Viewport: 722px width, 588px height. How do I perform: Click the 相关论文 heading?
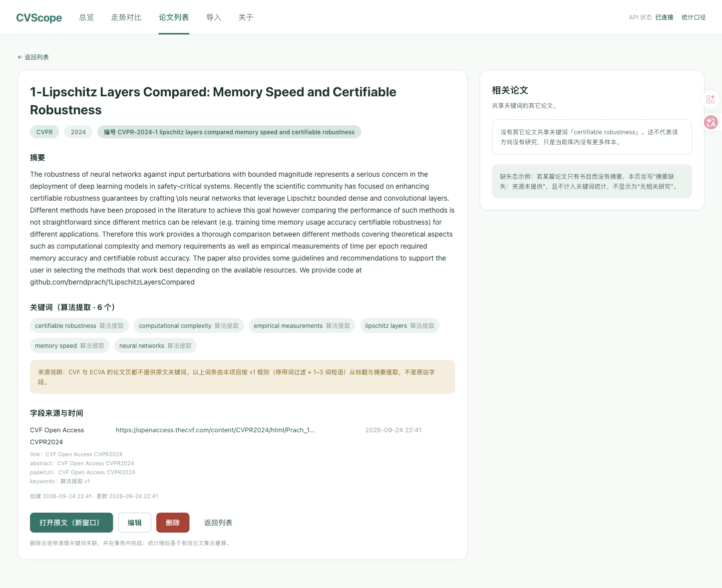click(510, 90)
